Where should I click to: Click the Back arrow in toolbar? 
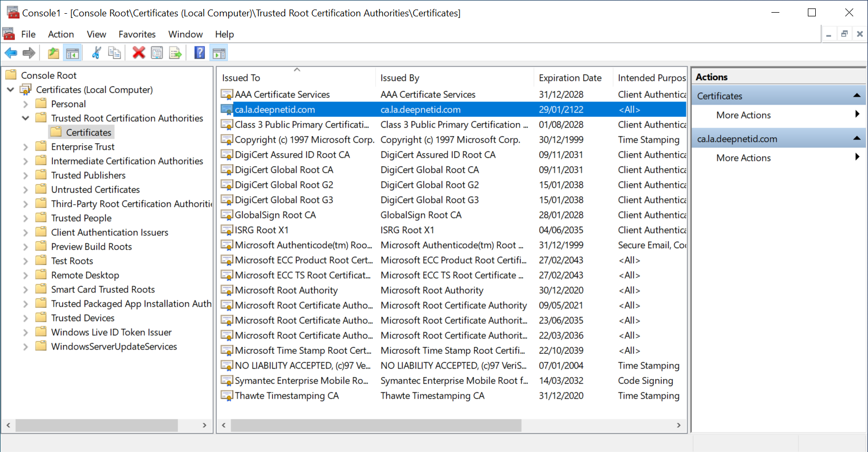(11, 53)
